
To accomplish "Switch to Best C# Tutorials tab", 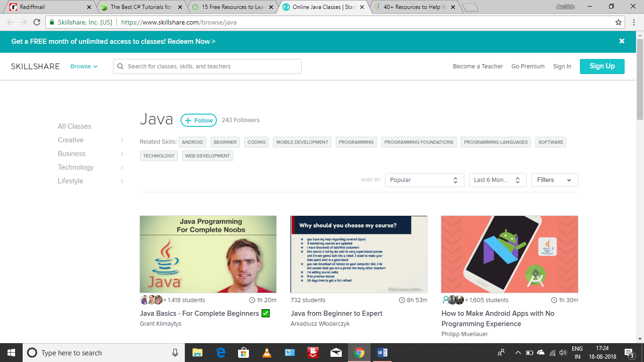I will click(140, 7).
